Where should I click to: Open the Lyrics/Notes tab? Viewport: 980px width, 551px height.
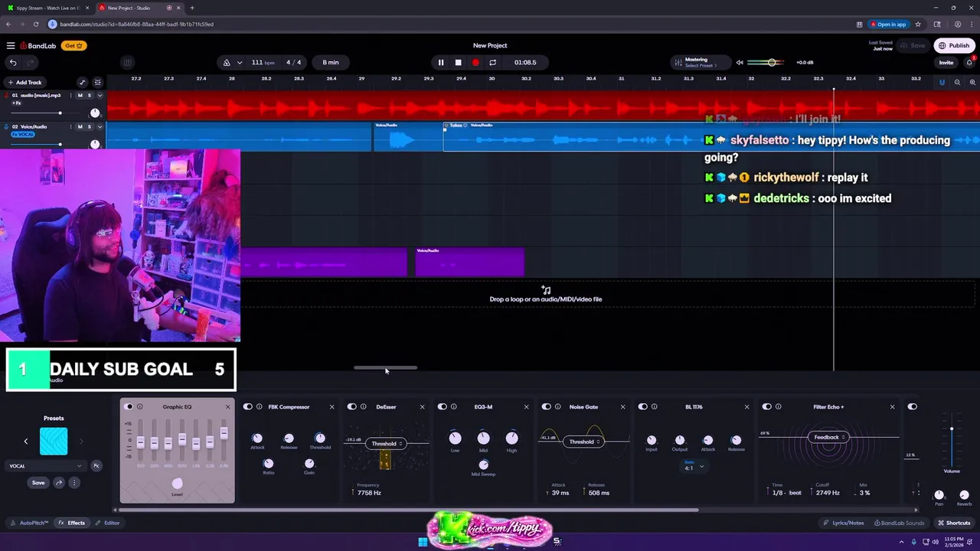(x=843, y=523)
